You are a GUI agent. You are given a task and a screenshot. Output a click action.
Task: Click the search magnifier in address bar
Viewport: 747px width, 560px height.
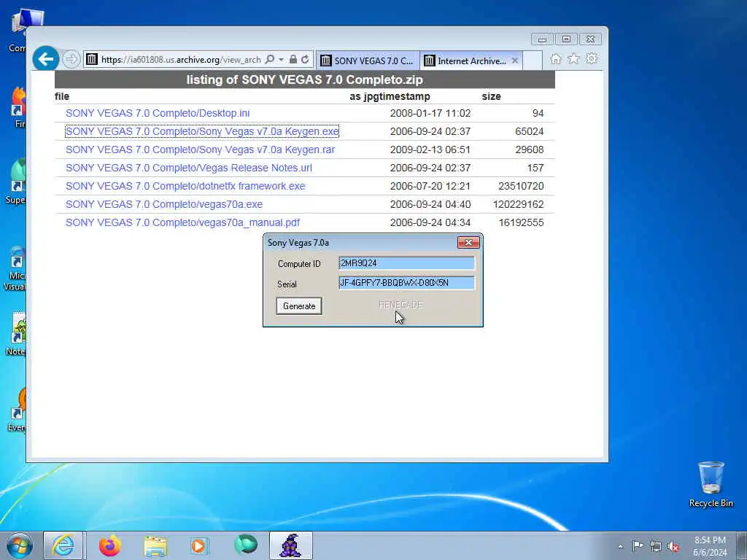pyautogui.click(x=270, y=60)
